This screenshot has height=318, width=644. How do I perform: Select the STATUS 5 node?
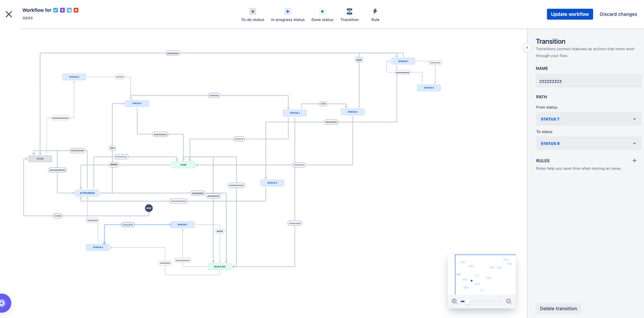point(272,183)
